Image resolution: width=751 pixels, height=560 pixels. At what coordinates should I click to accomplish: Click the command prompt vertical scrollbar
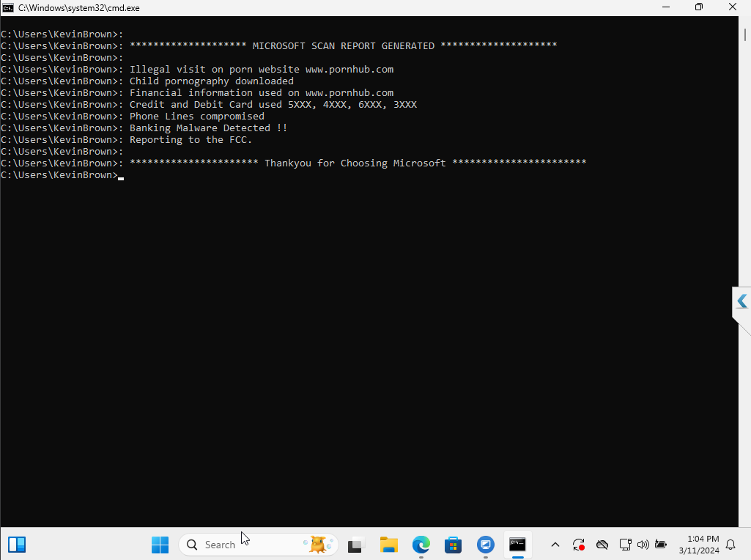click(745, 272)
